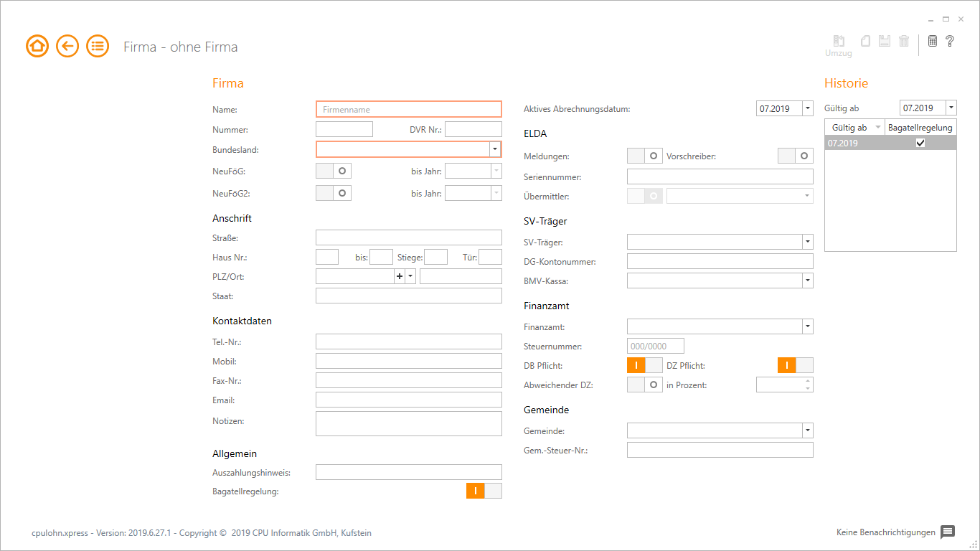Uncheck Bagatellregelung checkbox in 07.2019 history row

point(920,143)
